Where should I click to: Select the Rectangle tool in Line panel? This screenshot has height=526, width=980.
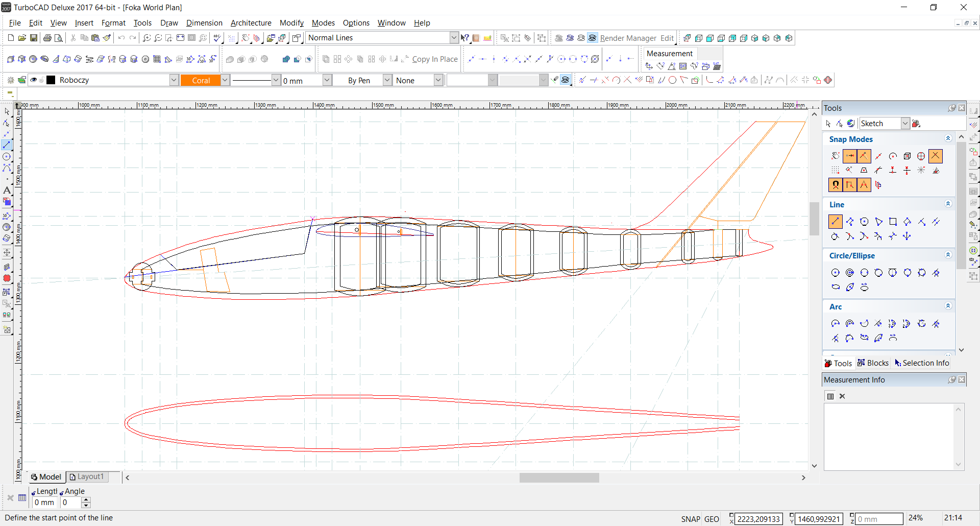(893, 222)
